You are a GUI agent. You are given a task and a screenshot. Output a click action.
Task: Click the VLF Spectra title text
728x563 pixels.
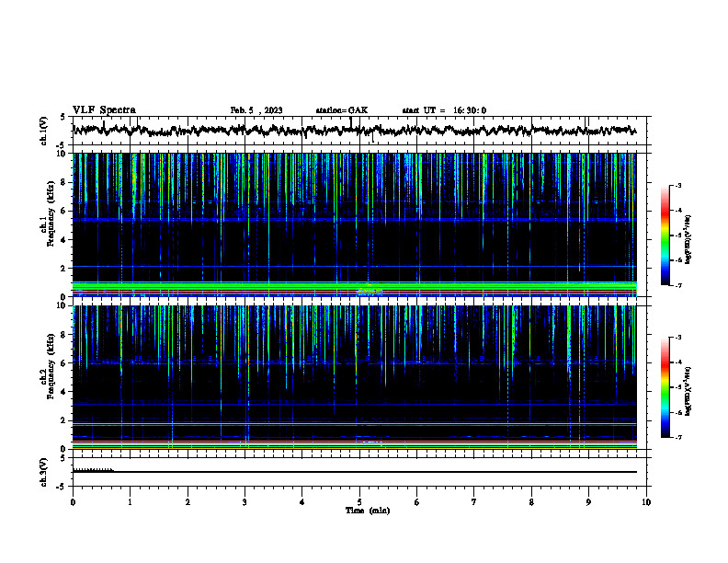point(104,110)
